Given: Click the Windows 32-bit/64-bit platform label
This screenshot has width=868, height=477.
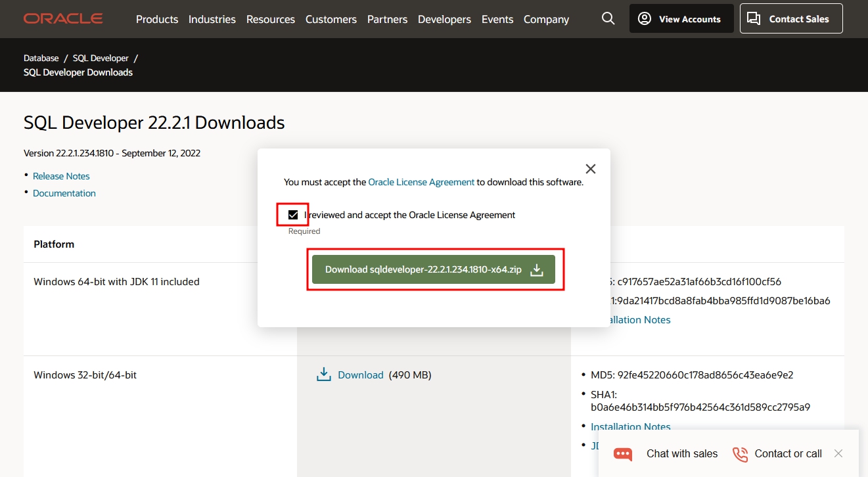Looking at the screenshot, I should pos(85,375).
